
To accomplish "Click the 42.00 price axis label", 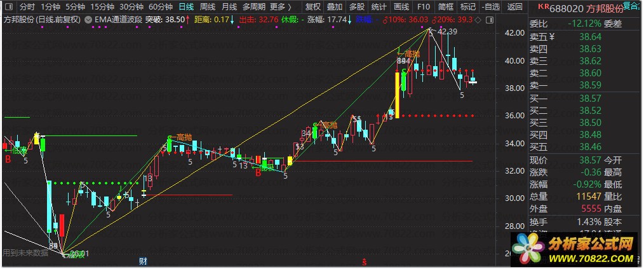I will pos(516,33).
